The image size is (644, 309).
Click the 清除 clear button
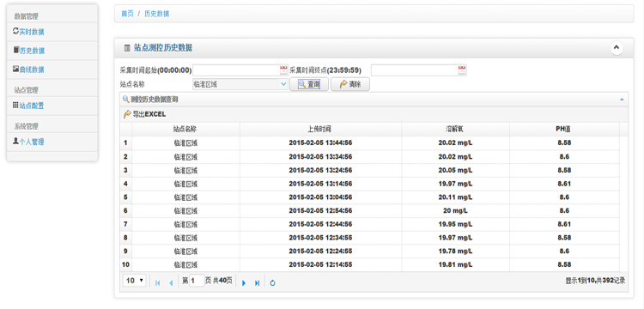click(350, 84)
